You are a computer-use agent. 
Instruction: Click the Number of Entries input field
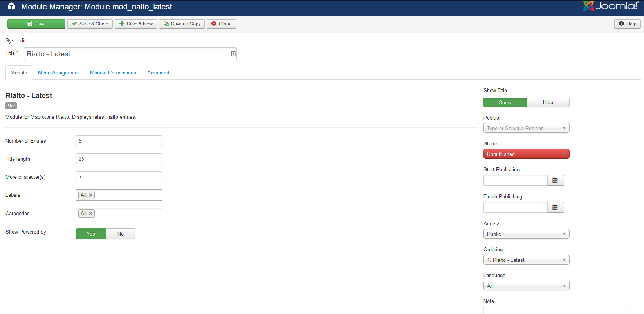point(119,141)
